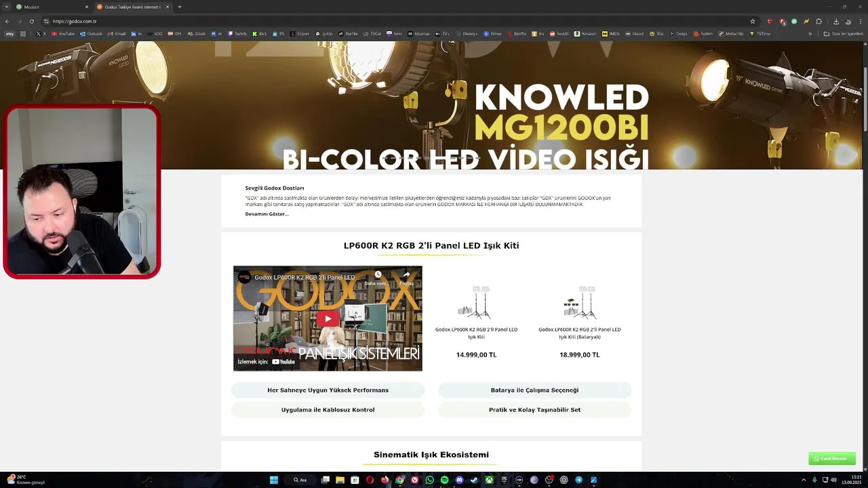
Task: Open the Prime bookmark
Action: pyautogui.click(x=492, y=33)
